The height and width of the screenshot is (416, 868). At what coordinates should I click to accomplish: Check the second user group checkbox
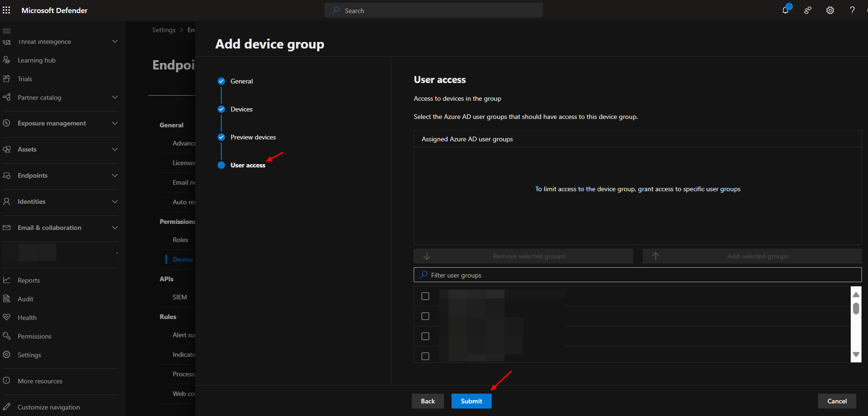click(x=425, y=316)
